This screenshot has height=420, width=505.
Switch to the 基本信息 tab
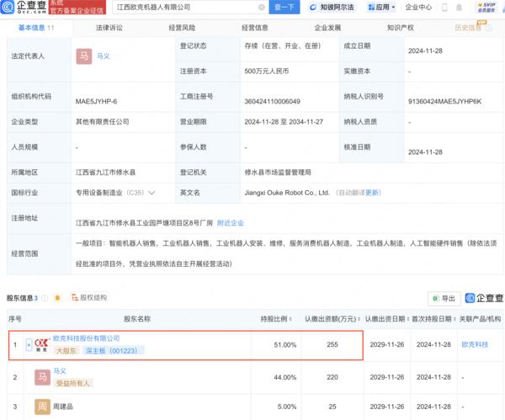pyautogui.click(x=36, y=28)
